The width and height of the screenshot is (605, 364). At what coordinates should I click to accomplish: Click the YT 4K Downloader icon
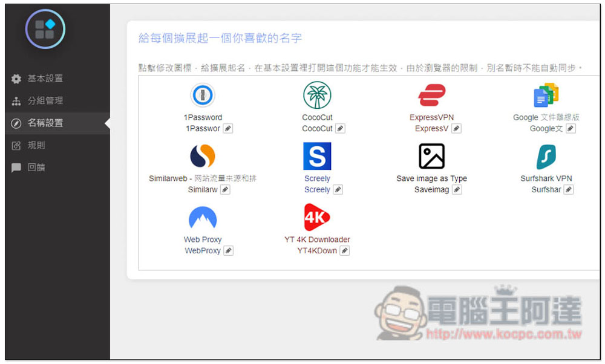click(x=317, y=217)
